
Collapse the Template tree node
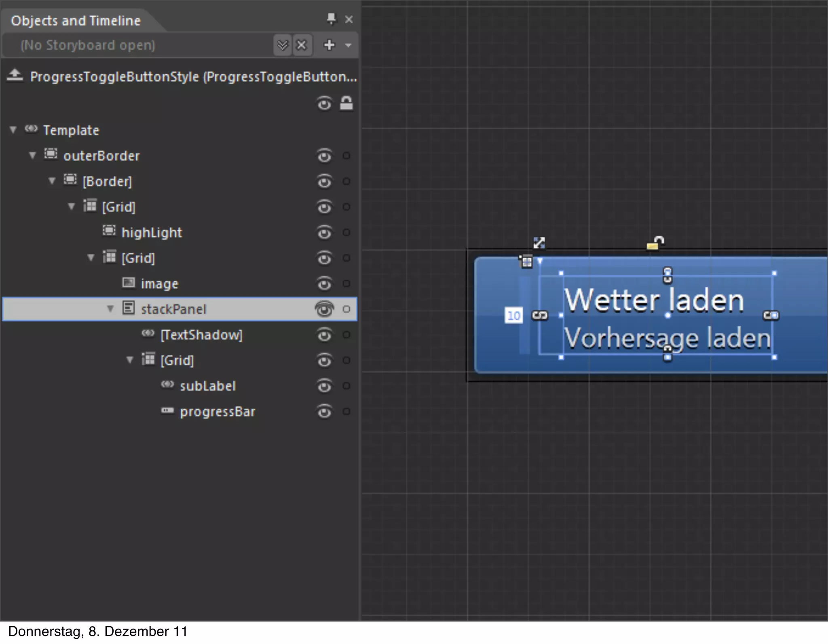coord(13,130)
